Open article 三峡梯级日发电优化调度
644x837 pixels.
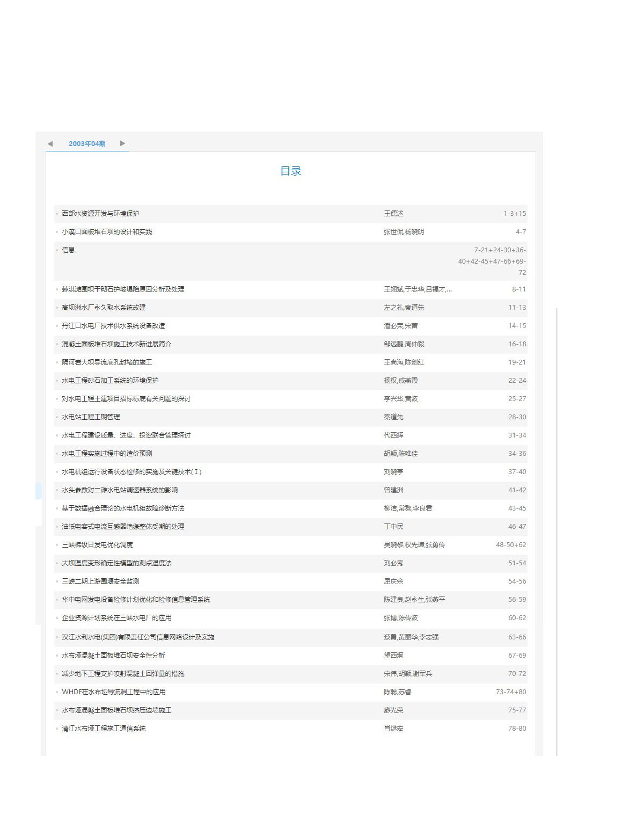tap(97, 545)
